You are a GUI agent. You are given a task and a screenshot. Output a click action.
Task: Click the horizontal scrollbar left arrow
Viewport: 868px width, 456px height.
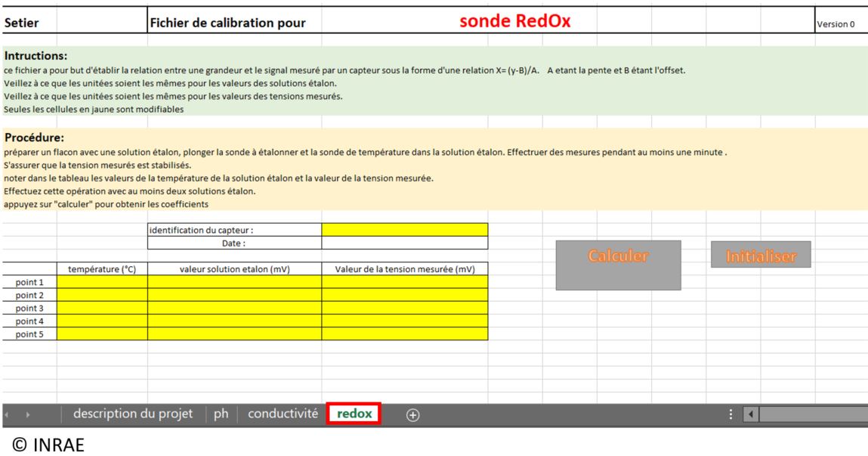(x=750, y=414)
